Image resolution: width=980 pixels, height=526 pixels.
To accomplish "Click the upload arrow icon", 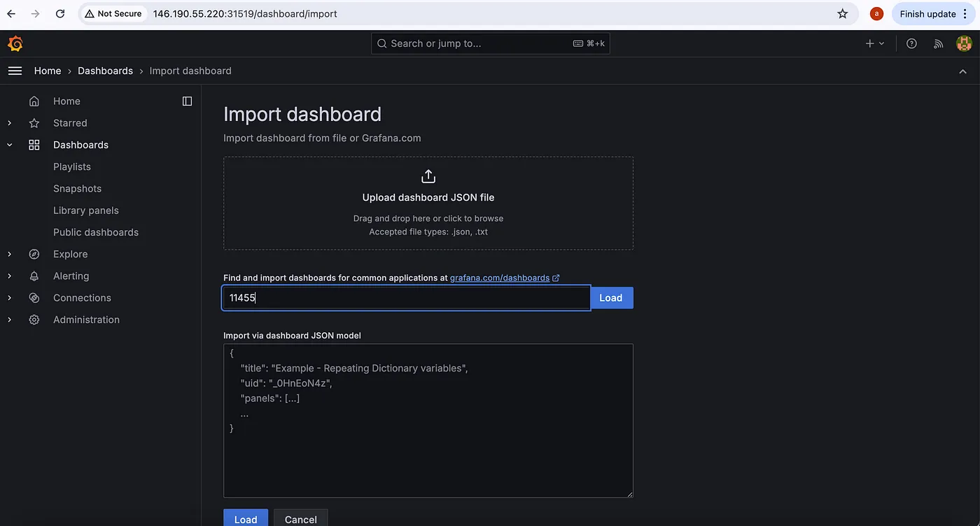I will (x=428, y=176).
